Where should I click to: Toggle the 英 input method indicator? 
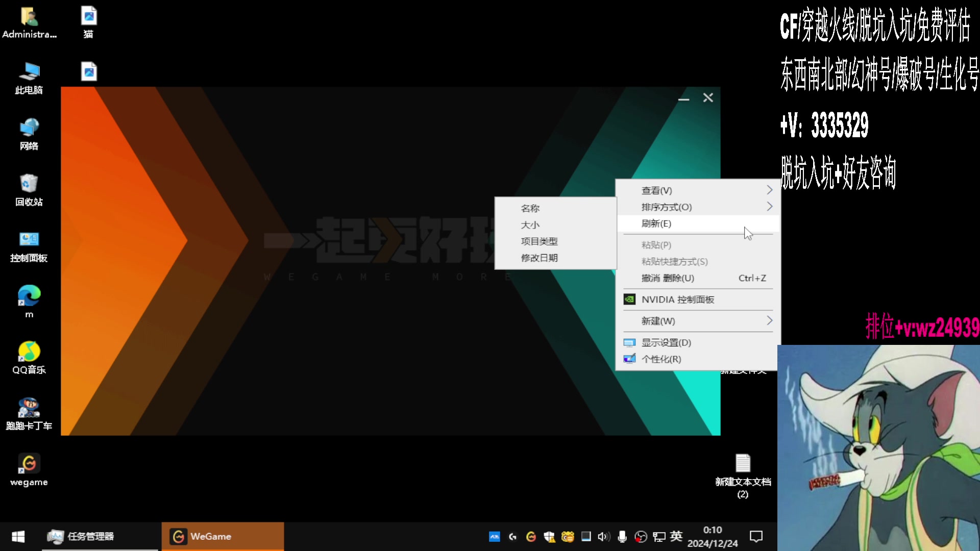(x=676, y=536)
